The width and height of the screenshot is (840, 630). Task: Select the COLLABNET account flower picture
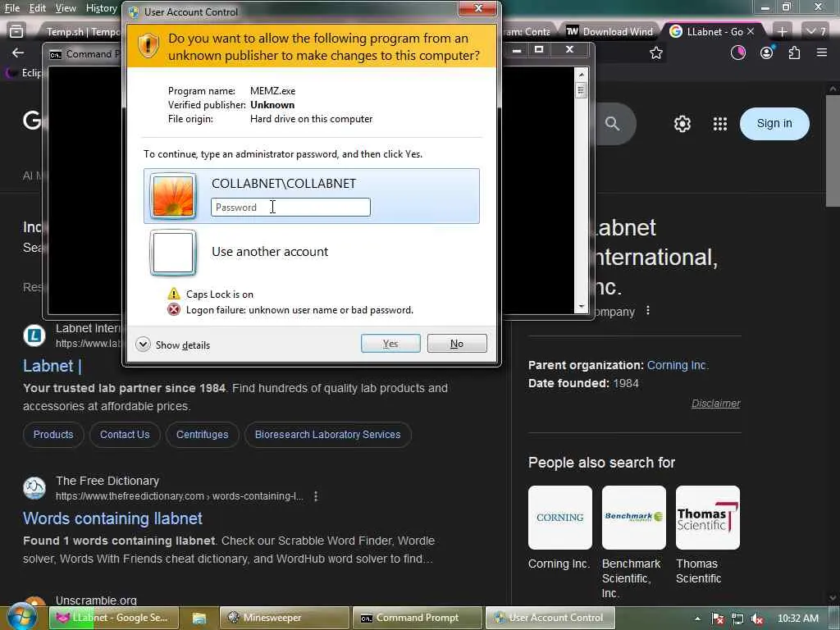pyautogui.click(x=173, y=196)
